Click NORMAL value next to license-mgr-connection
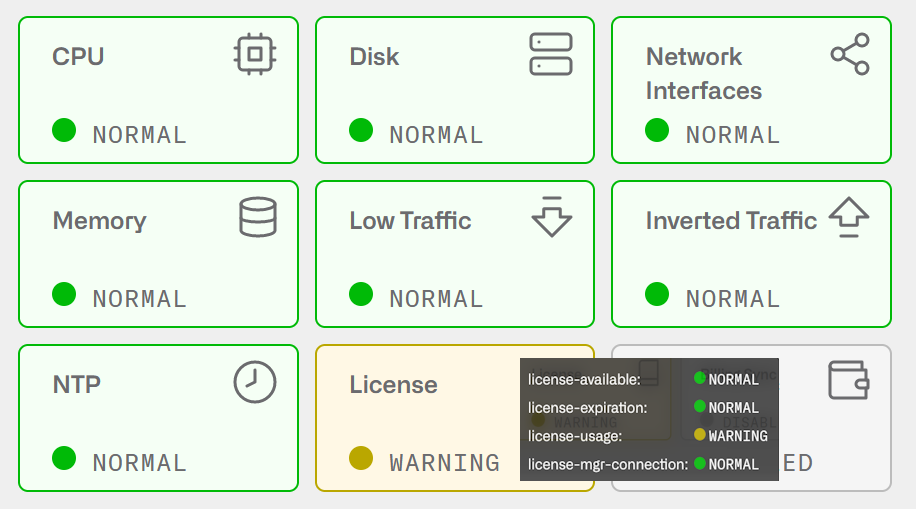Image resolution: width=916 pixels, height=509 pixels. [734, 465]
